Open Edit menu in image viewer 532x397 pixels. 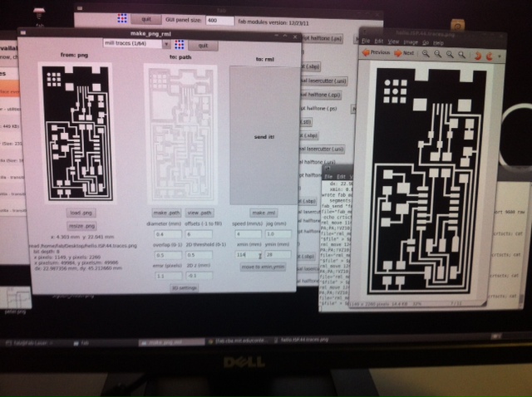point(379,41)
